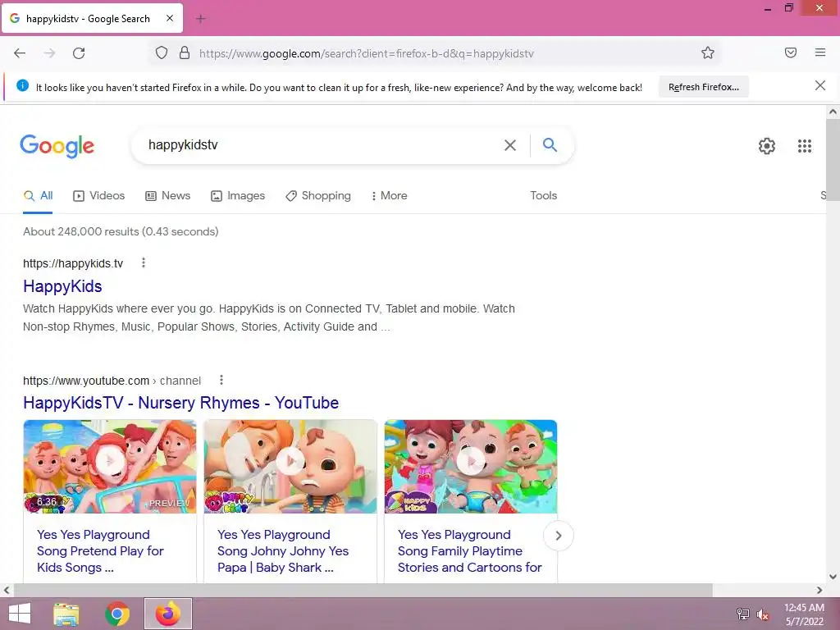Expand the More search categories menu
Viewport: 840px width, 630px height.
(389, 195)
